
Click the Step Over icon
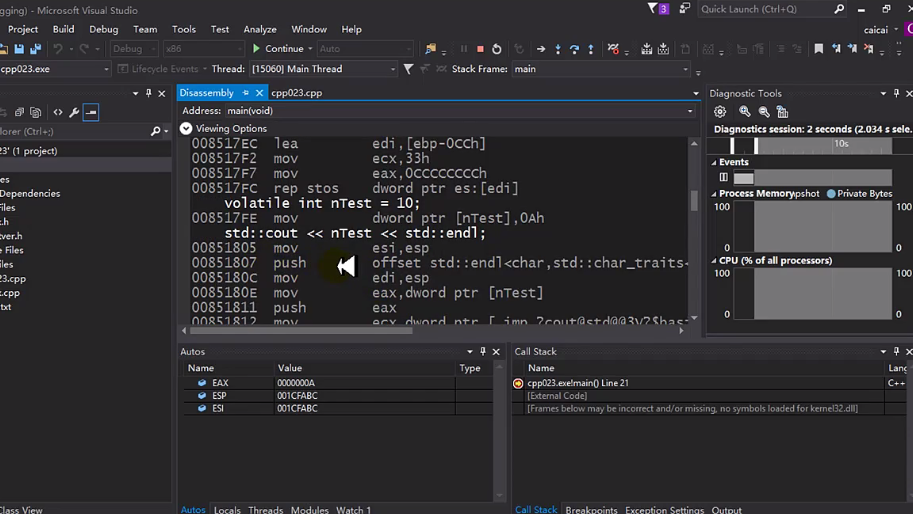coord(574,49)
